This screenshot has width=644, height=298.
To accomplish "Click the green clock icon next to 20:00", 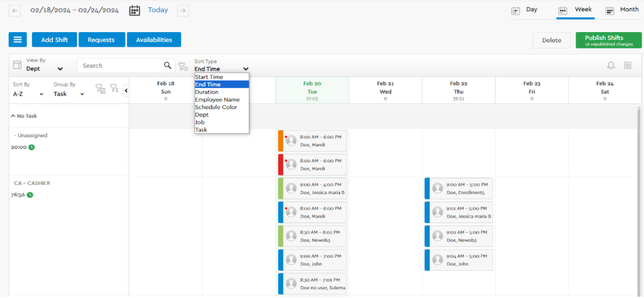I will click(x=32, y=147).
